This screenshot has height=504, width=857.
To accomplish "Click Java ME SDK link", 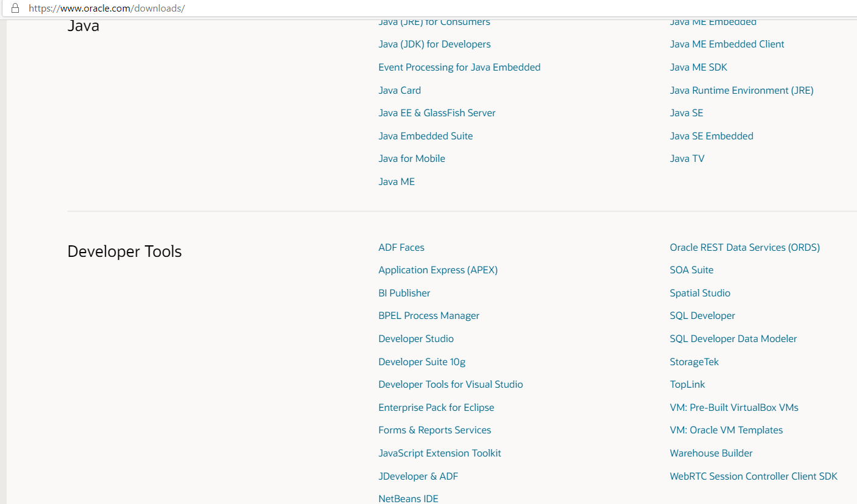I will (x=698, y=68).
